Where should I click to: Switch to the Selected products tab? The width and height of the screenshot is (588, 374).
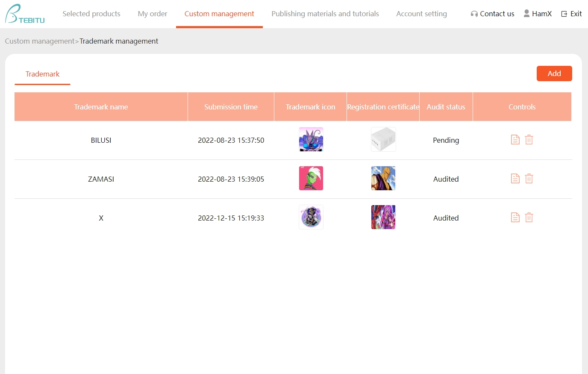click(x=91, y=14)
